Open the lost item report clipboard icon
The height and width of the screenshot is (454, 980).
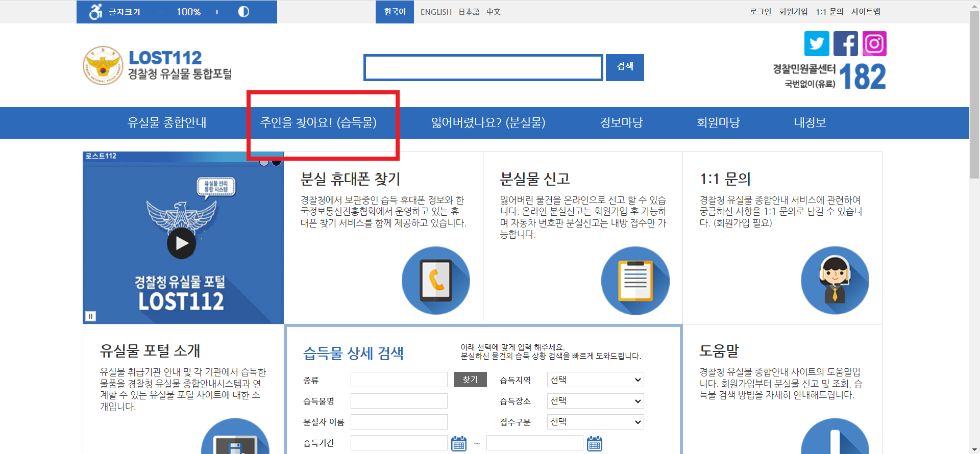635,281
